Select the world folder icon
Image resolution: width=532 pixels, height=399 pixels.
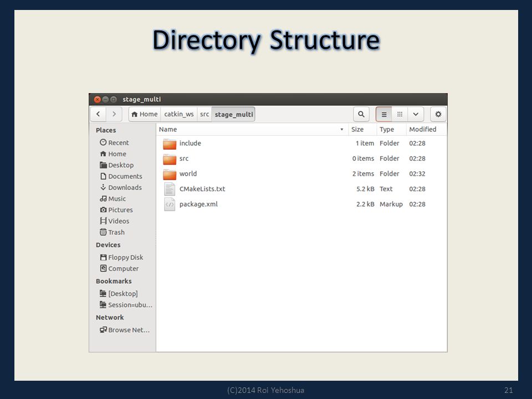tap(170, 174)
